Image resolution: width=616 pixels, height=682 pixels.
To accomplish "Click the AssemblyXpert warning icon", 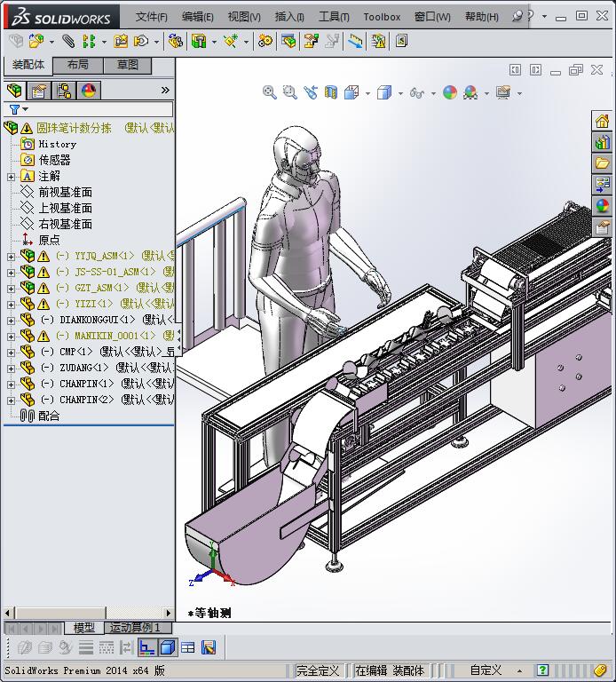I will click(x=378, y=42).
